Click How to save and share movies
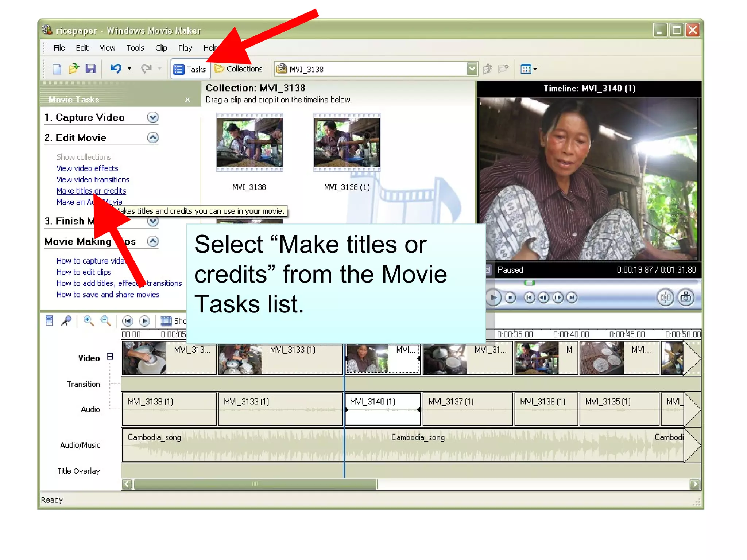 [x=108, y=294]
